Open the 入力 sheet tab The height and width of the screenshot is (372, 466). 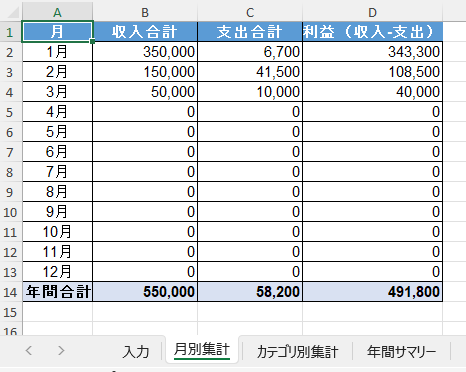pos(136,351)
